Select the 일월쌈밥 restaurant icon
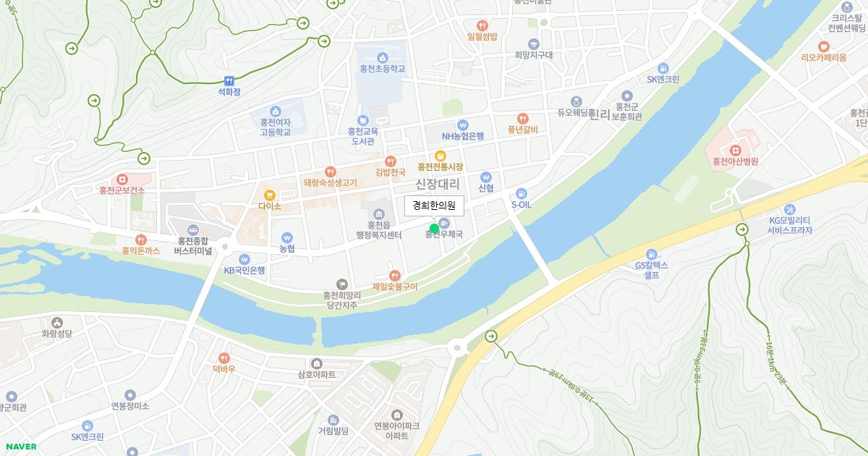The image size is (868, 456). coord(482,25)
